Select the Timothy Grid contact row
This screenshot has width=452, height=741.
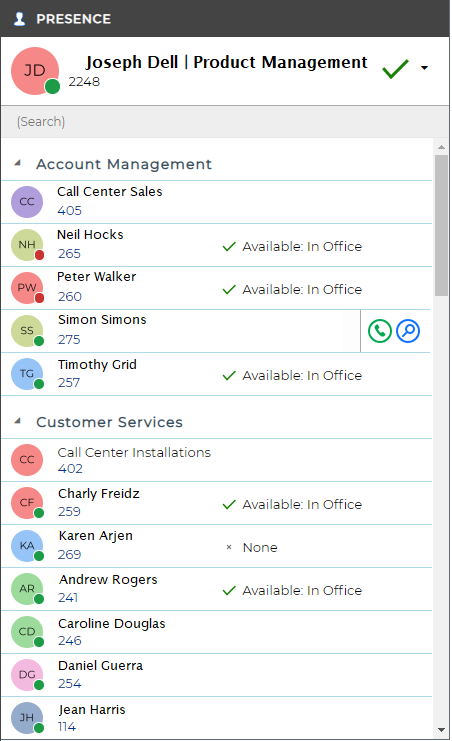coord(216,374)
